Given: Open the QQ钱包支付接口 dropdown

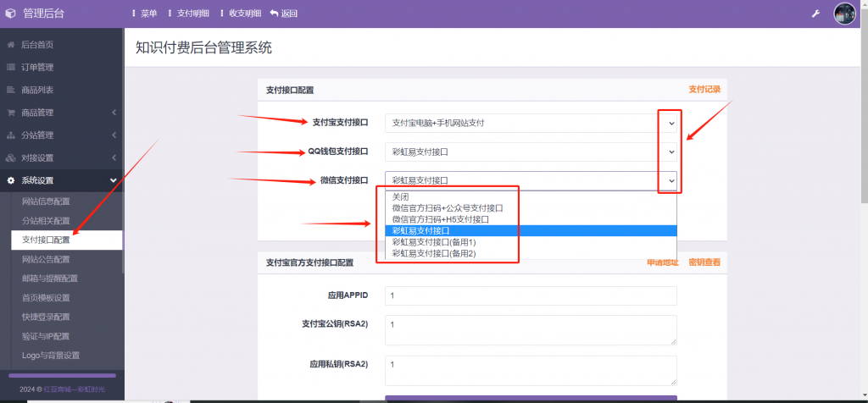Looking at the screenshot, I should point(531,152).
